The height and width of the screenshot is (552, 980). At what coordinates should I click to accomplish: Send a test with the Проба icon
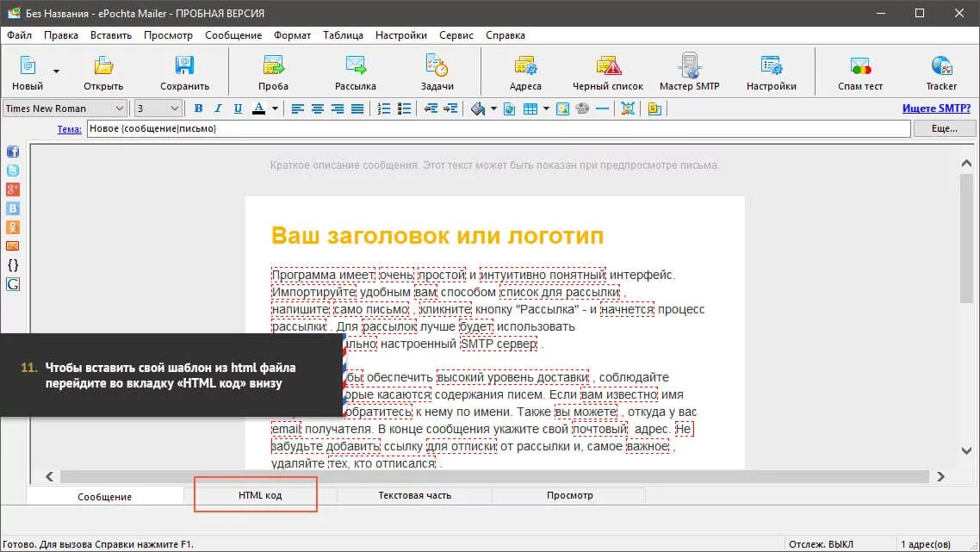pos(273,65)
